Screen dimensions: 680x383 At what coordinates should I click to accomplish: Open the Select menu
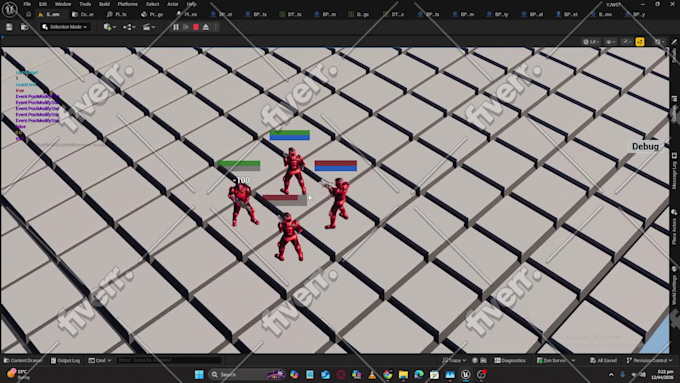pos(152,4)
